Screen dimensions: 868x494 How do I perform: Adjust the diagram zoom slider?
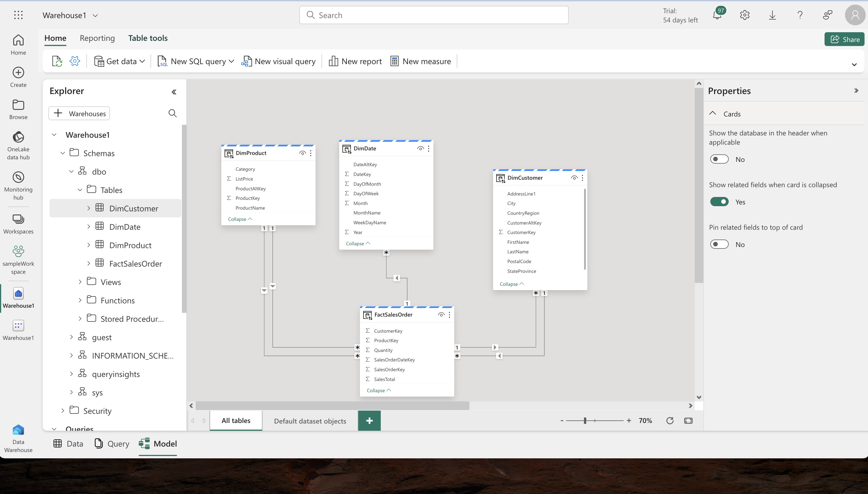585,421
